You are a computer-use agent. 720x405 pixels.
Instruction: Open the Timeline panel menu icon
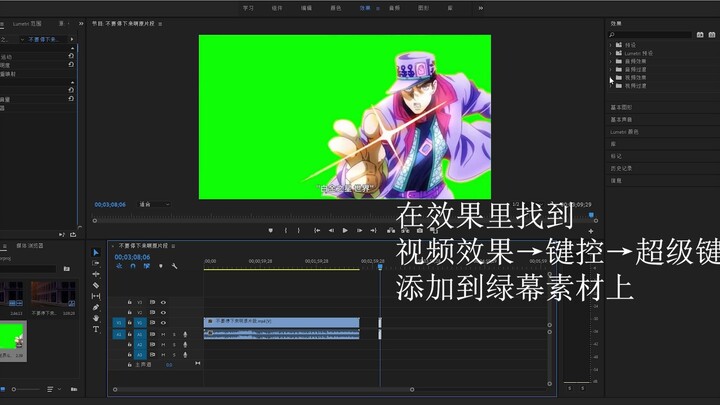173,246
